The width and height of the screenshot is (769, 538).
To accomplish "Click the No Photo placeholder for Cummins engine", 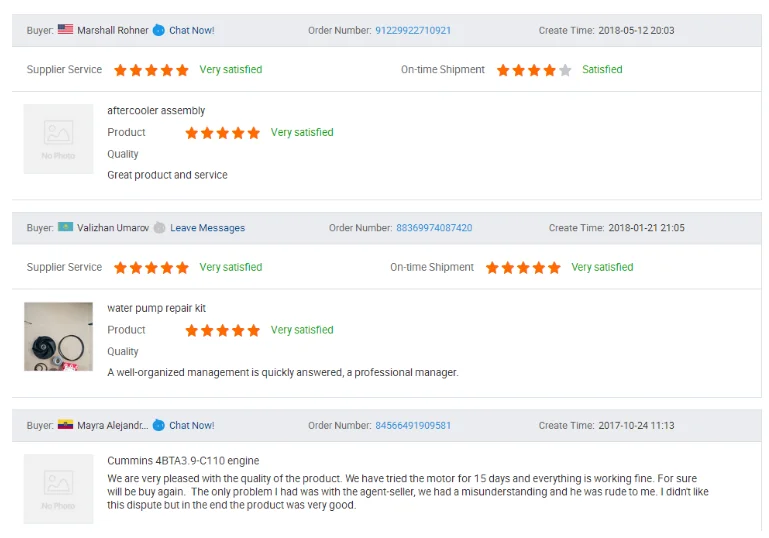I will 58,488.
